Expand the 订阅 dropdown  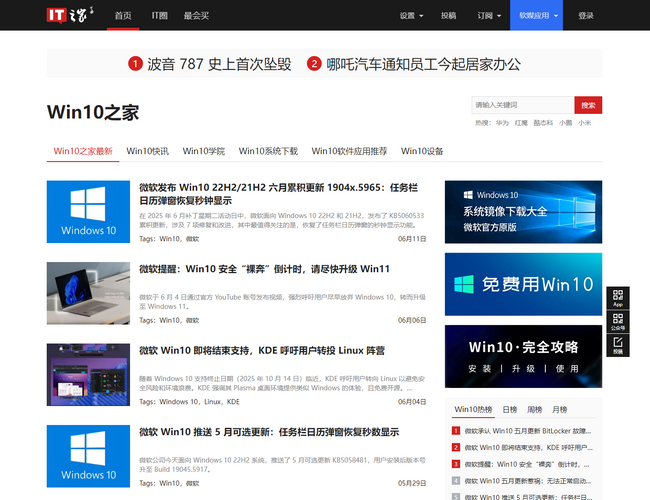coord(489,15)
